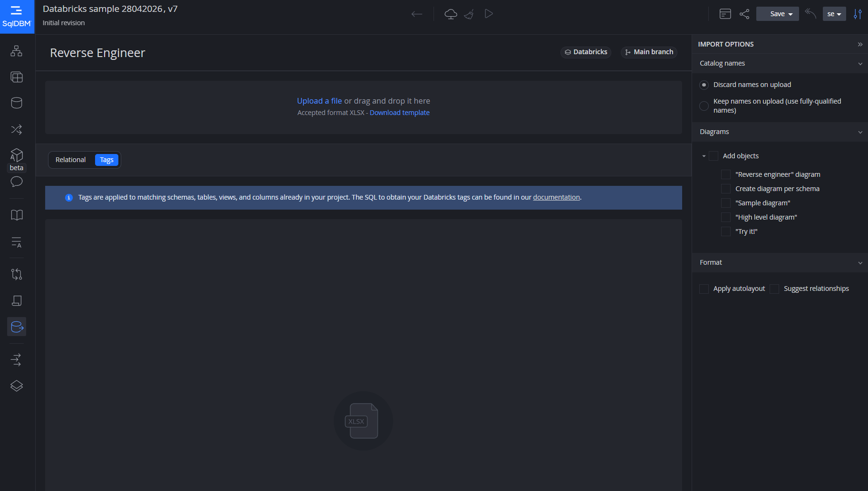Image resolution: width=868 pixels, height=491 pixels.
Task: Click the Main branch chip
Action: point(649,52)
